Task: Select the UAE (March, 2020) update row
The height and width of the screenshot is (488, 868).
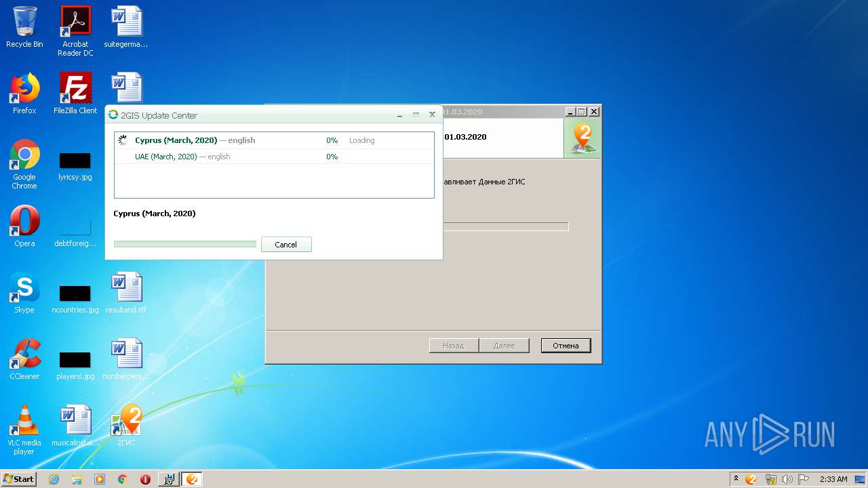Action: (x=274, y=157)
